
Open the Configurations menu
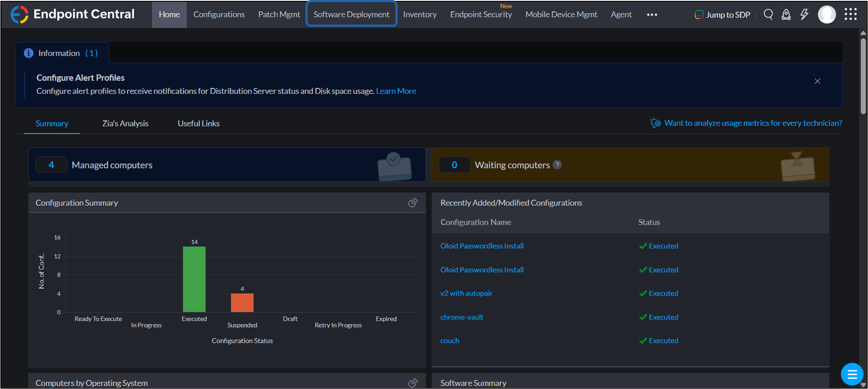pos(219,15)
